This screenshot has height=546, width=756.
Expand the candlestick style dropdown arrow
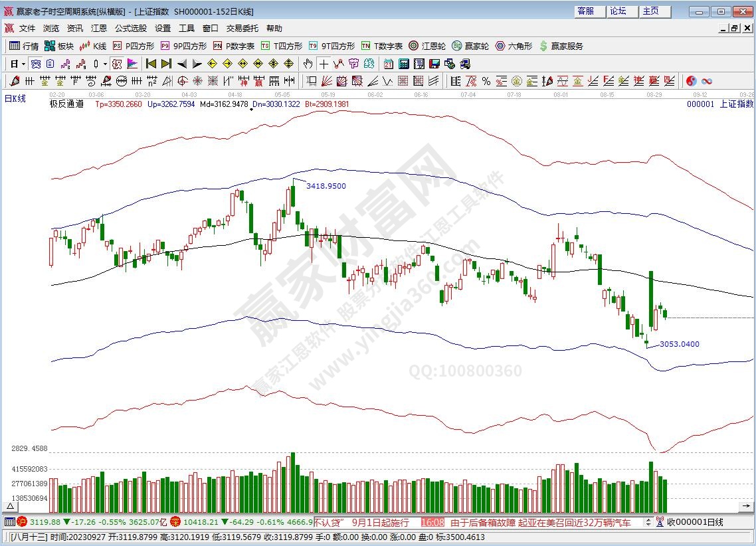105,64
